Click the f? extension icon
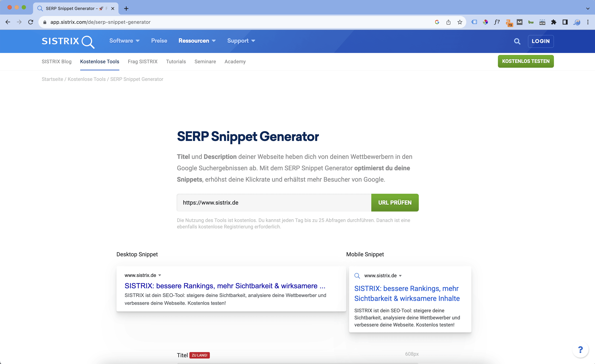The height and width of the screenshot is (364, 595). [x=497, y=22]
